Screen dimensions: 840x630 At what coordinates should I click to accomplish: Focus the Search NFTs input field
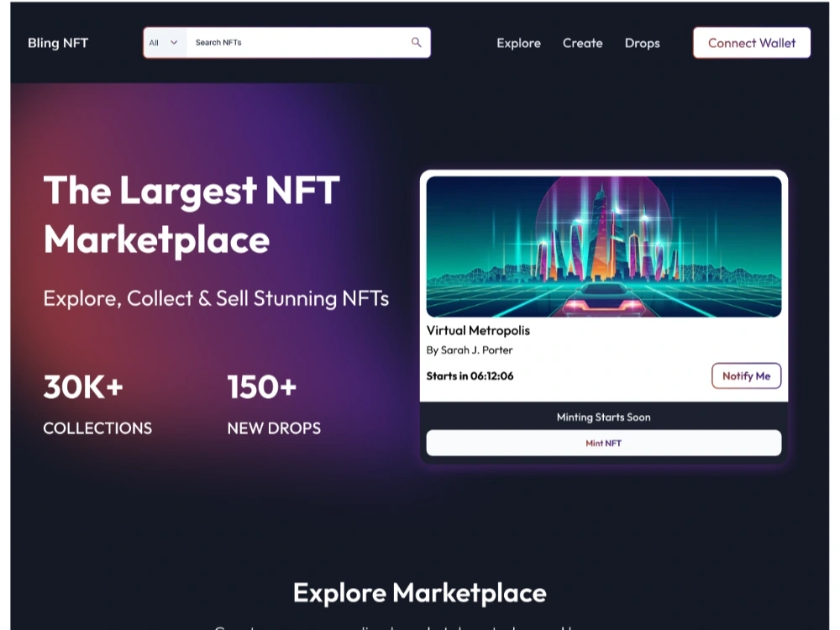298,42
